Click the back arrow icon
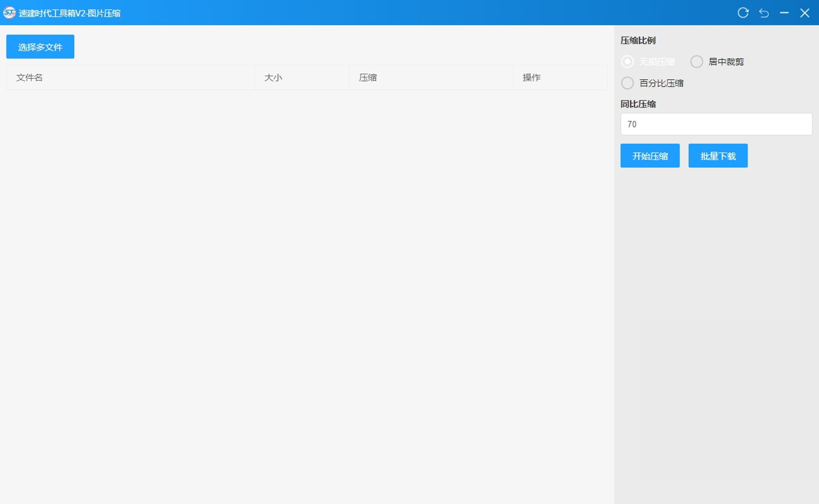This screenshot has height=504, width=819. (764, 13)
